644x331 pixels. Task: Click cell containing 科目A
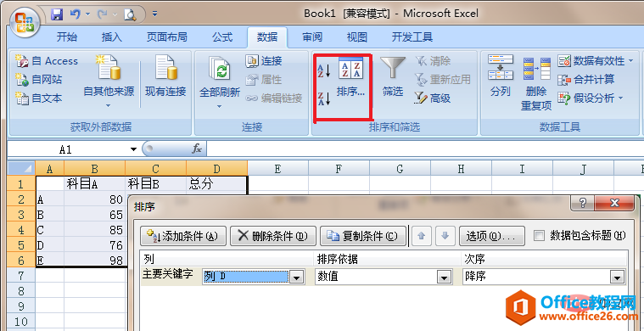(x=94, y=183)
